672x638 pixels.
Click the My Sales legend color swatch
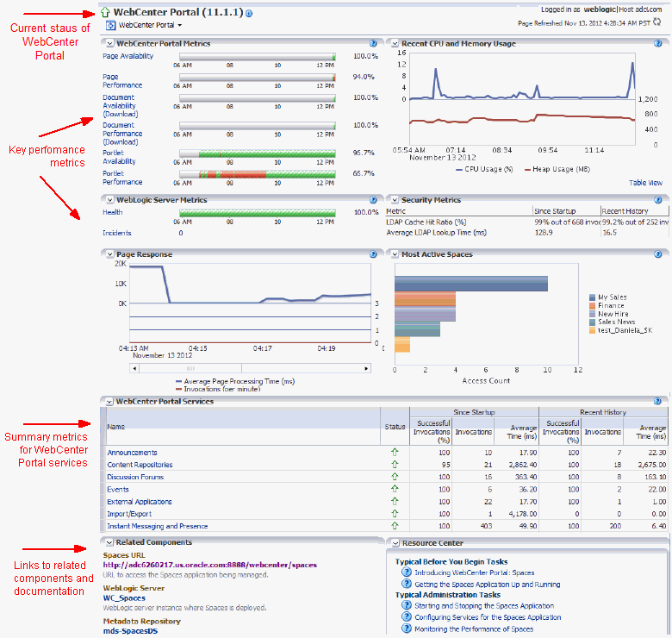[592, 297]
